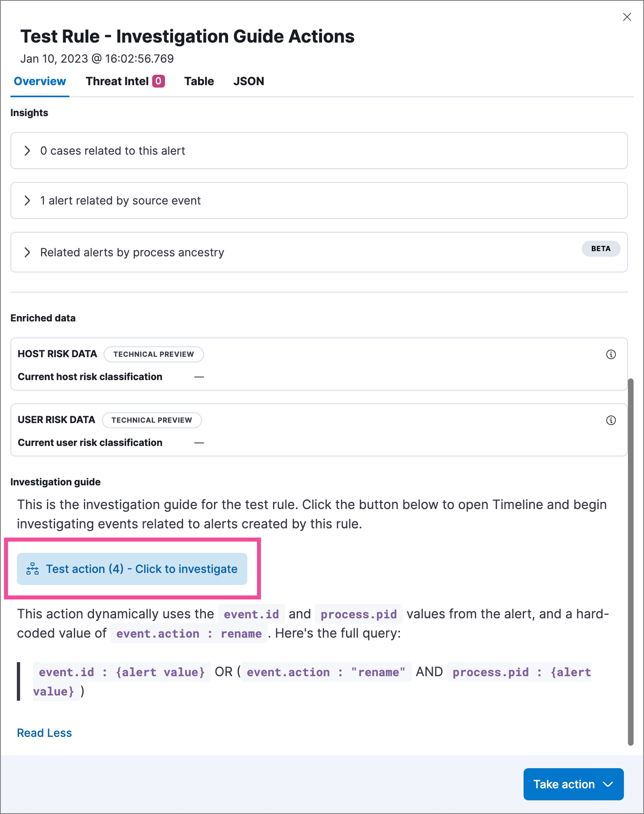The image size is (644, 814).
Task: Click the timeline icon in Test action button
Action: click(x=33, y=569)
